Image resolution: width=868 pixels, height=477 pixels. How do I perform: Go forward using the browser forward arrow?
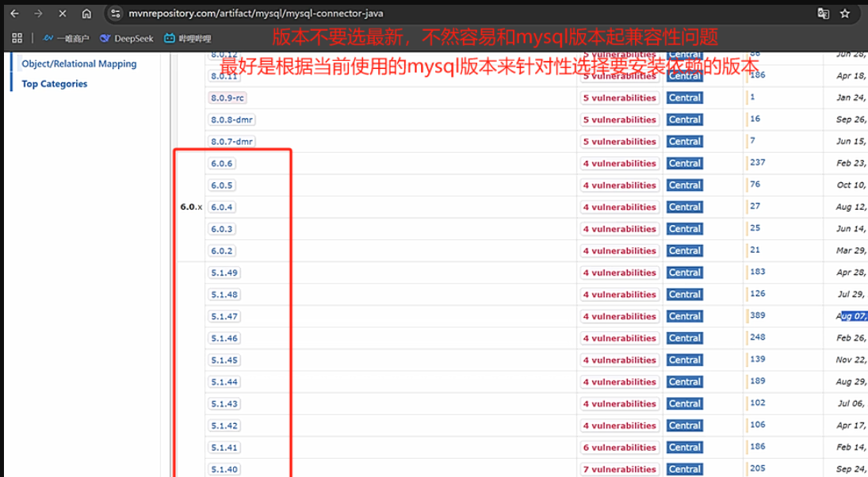(x=38, y=13)
